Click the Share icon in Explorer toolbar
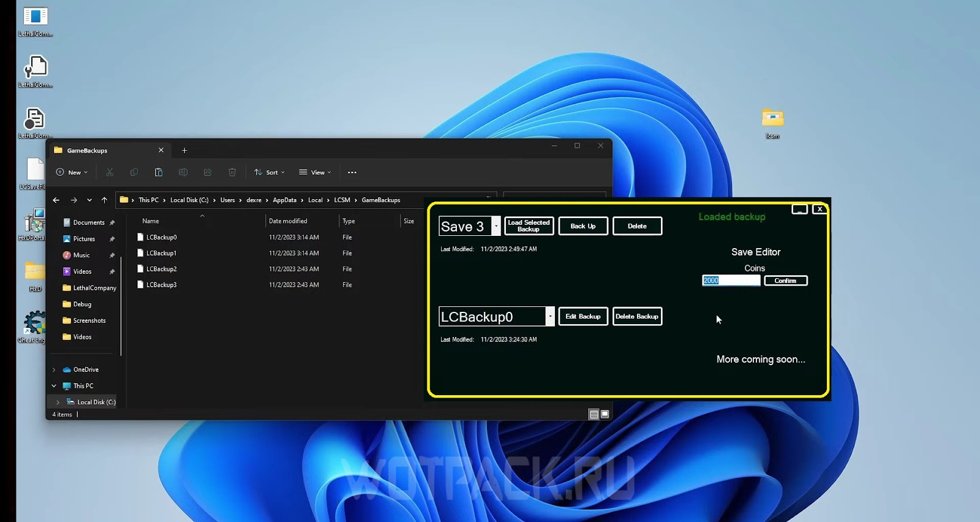 tap(208, 172)
